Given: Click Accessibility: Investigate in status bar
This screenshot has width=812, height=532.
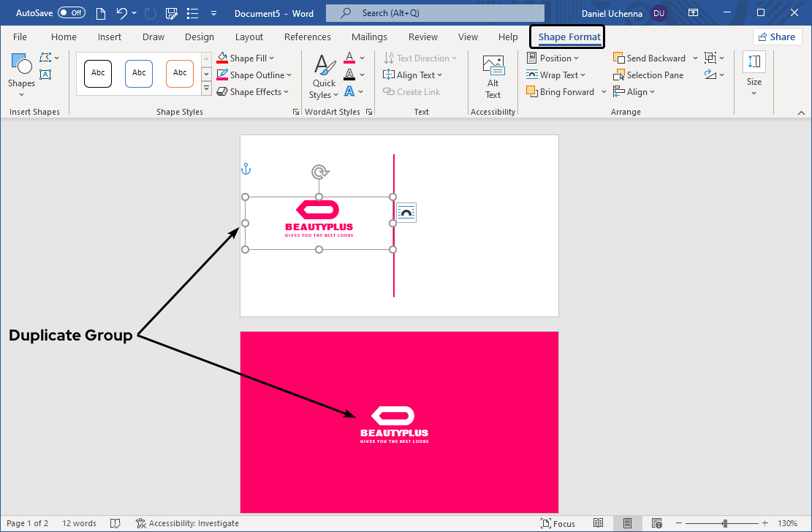Looking at the screenshot, I should [x=187, y=523].
